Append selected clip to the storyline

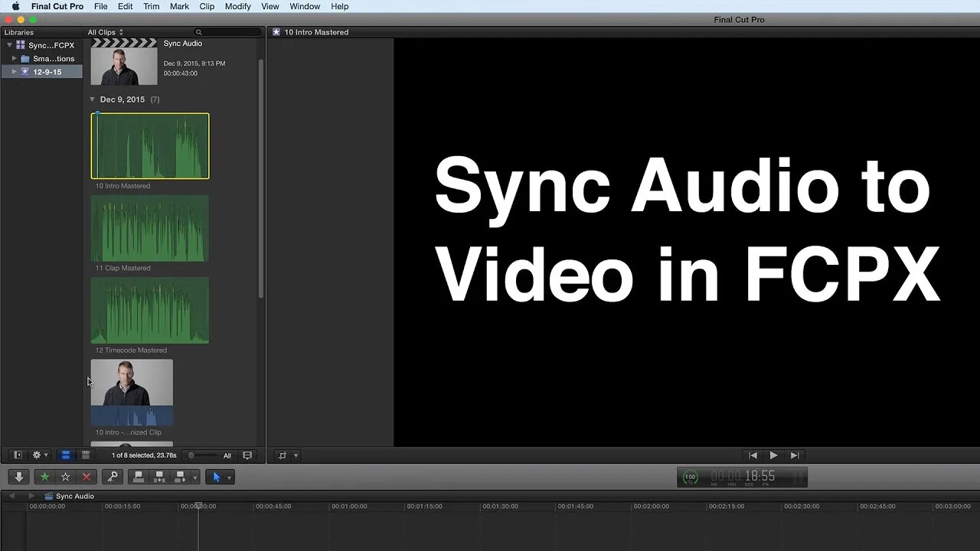180,477
